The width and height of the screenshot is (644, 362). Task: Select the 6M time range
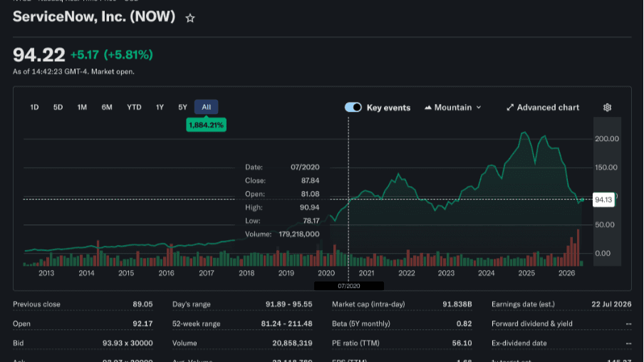pos(107,107)
